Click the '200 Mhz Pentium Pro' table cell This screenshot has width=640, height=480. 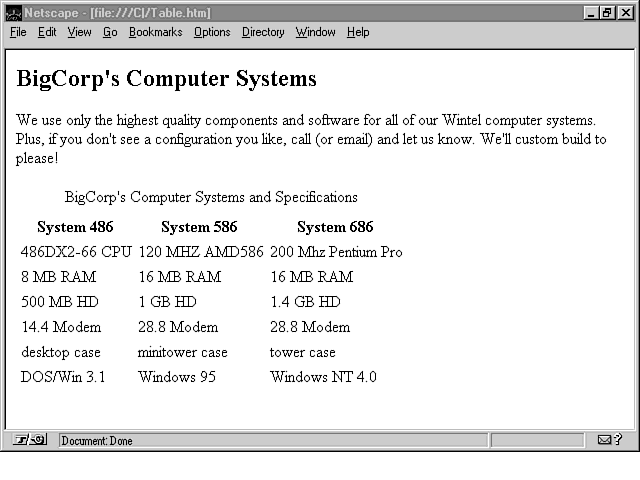tap(336, 252)
